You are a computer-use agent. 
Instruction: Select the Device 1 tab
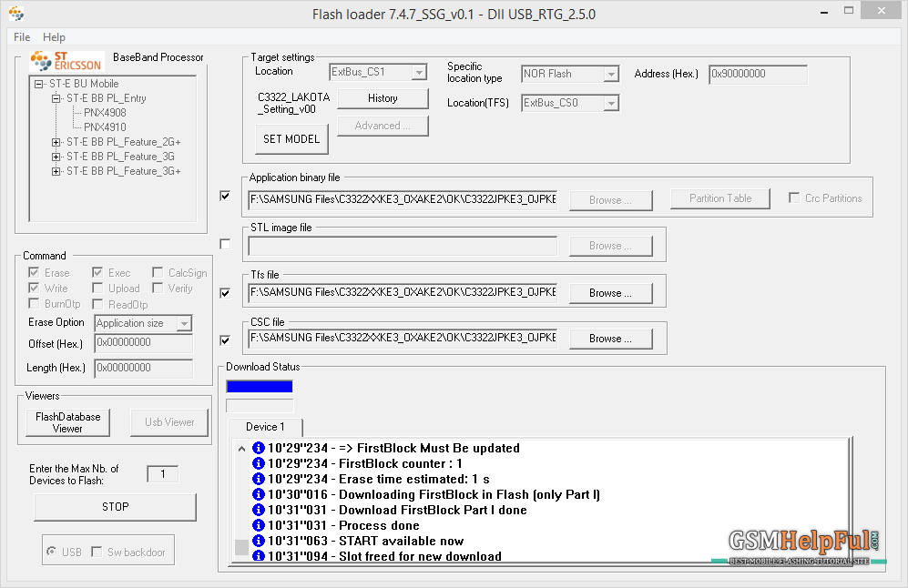pyautogui.click(x=265, y=427)
